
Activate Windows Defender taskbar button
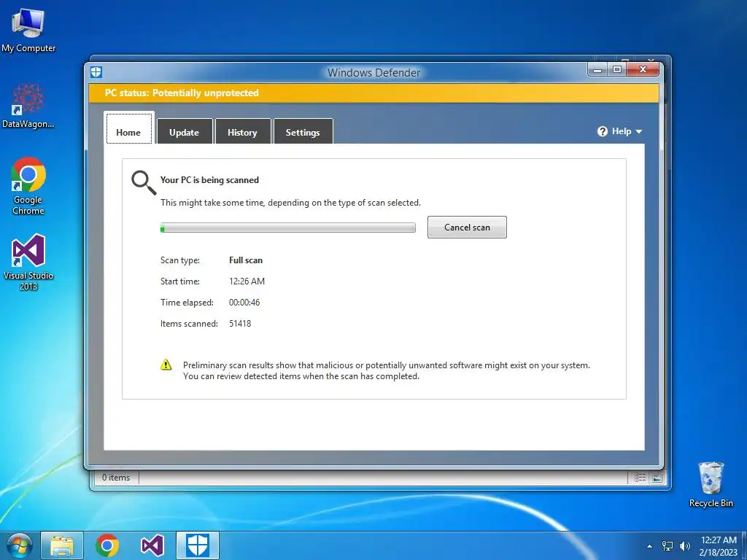tap(197, 545)
